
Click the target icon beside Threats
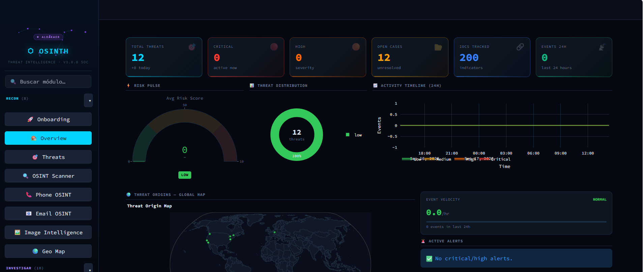click(35, 157)
